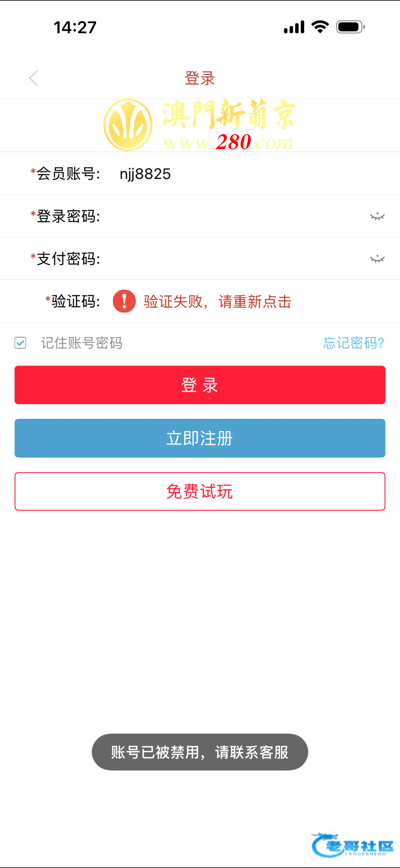Screen dimensions: 400x868
Task: Click the member account input field
Action: click(249, 174)
